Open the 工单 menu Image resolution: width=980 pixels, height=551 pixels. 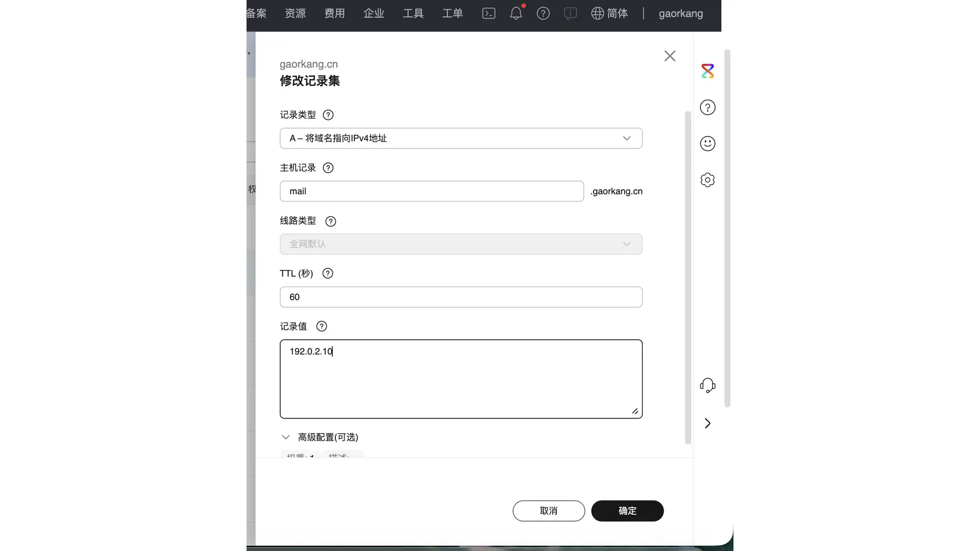click(452, 14)
